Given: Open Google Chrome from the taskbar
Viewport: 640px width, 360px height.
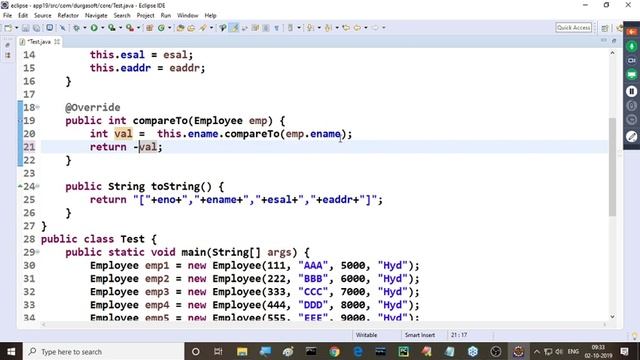Looking at the screenshot, I should coord(334,351).
